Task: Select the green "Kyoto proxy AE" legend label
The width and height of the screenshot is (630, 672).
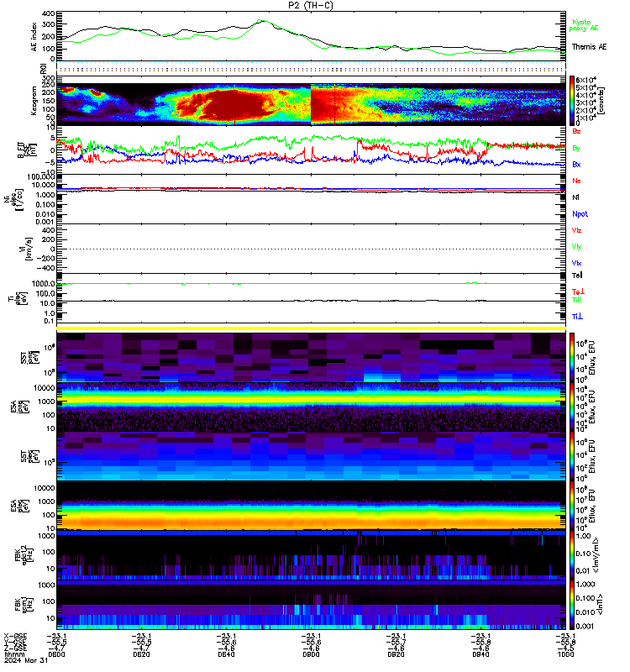Action: click(x=583, y=25)
